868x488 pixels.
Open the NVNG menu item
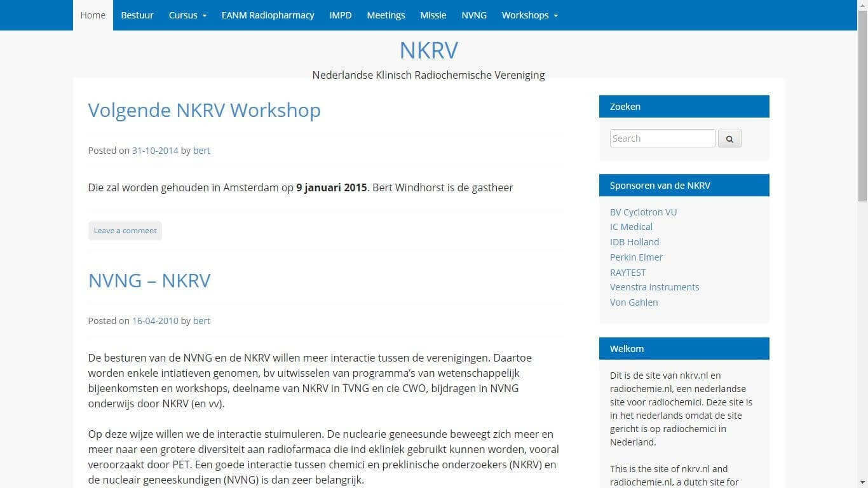(473, 15)
